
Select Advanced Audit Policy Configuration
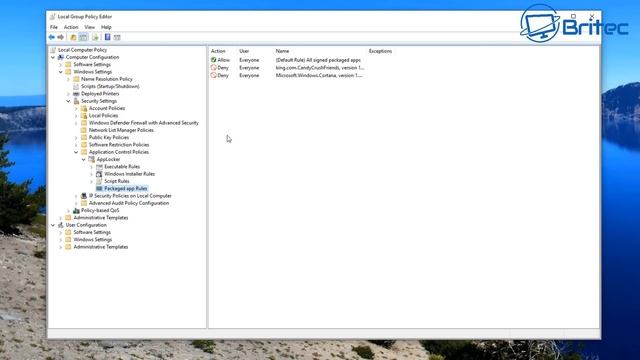tap(129, 203)
